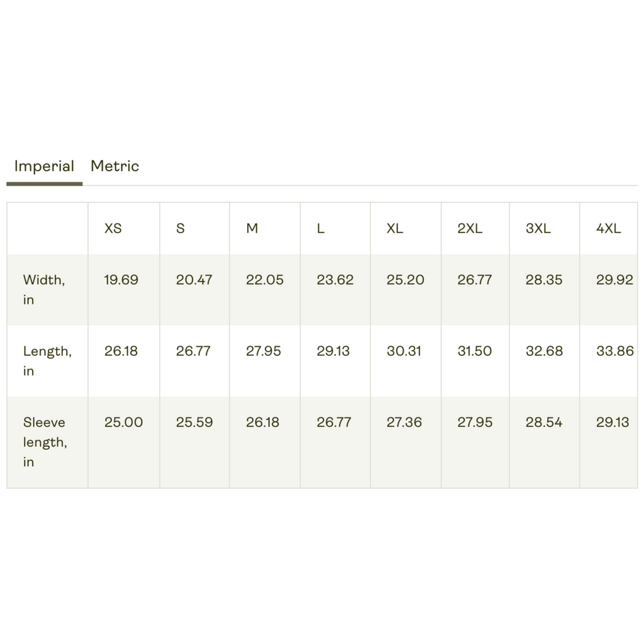Viewport: 644px width, 644px height.
Task: Click the Width, in row label
Action: coord(44,289)
